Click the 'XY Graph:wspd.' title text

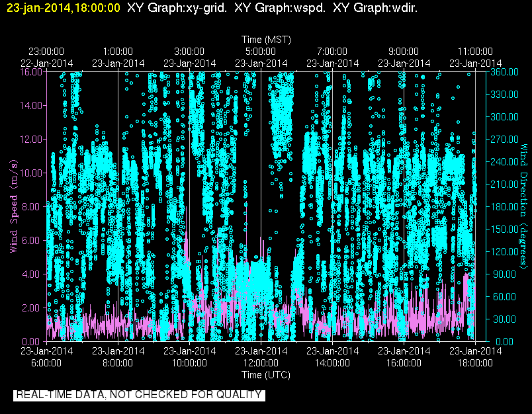click(280, 7)
